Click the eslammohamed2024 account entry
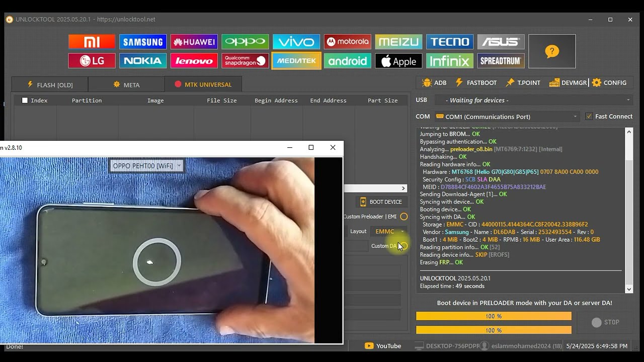 click(x=522, y=346)
